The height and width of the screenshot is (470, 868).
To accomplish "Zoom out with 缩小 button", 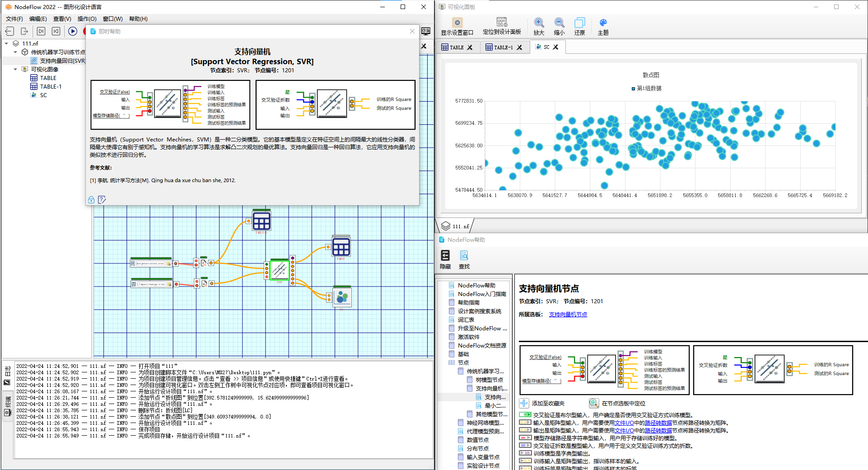I will point(559,27).
